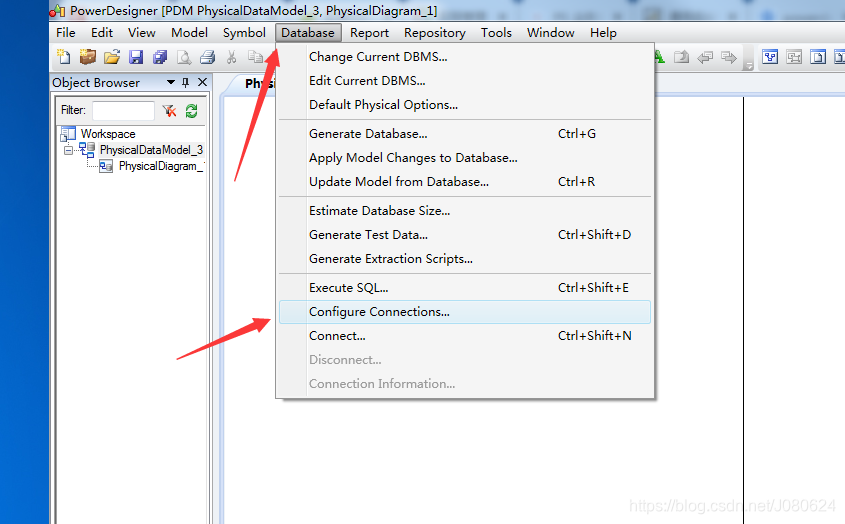845x524 pixels.
Task: Choose Connect... menu entry
Action: (465, 336)
